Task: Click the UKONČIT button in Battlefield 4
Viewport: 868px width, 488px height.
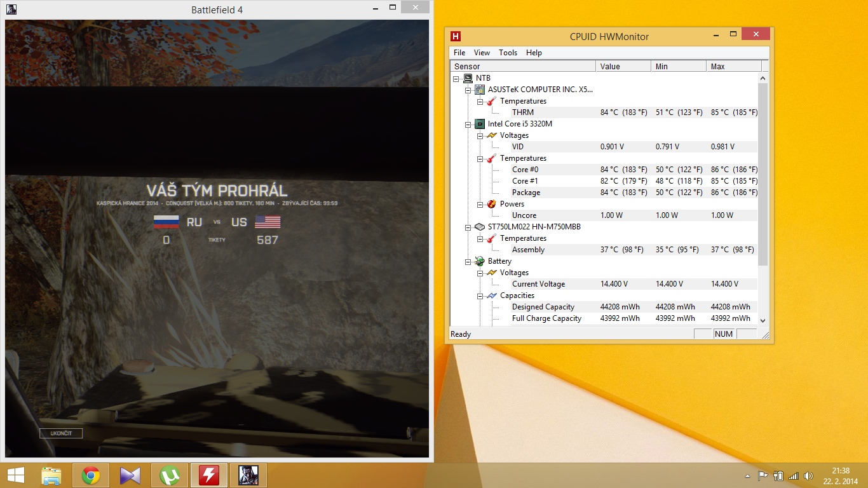Action: (61, 433)
